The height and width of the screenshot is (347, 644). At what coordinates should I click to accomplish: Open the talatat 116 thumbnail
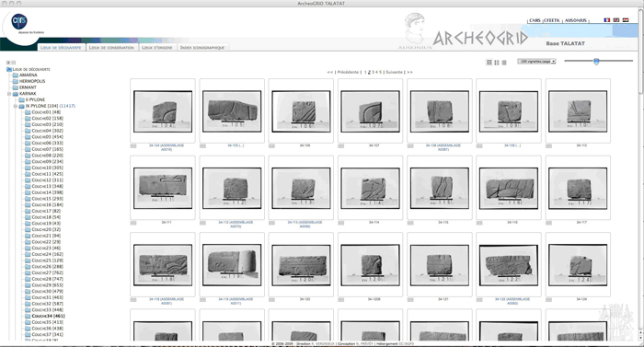click(x=509, y=188)
